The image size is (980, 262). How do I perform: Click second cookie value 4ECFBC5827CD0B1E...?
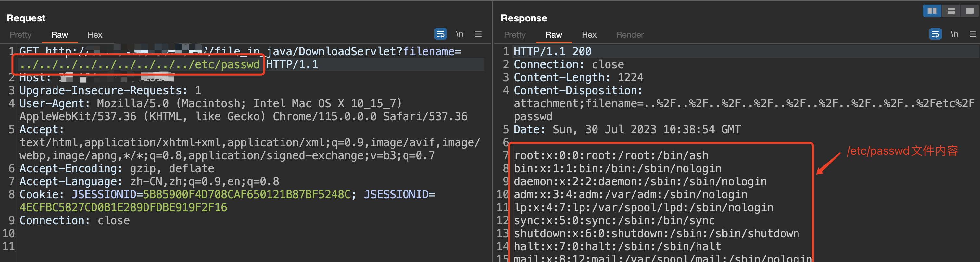pyautogui.click(x=123, y=207)
